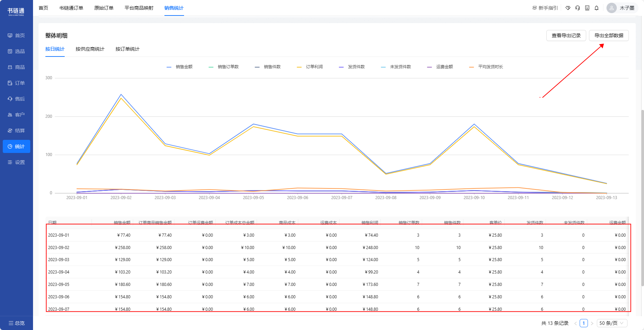The image size is (644, 330).
Task: Toggle the 未发货件数 legend series
Action: click(396, 67)
